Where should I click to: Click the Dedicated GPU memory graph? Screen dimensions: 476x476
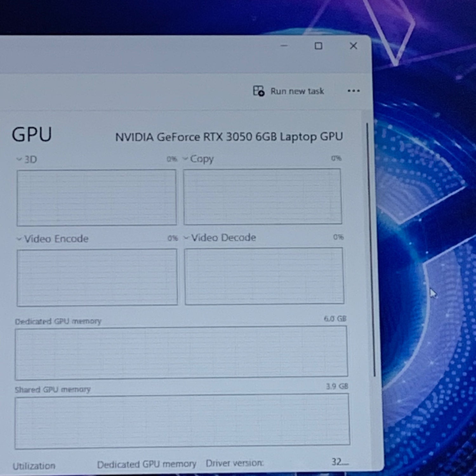(x=181, y=353)
